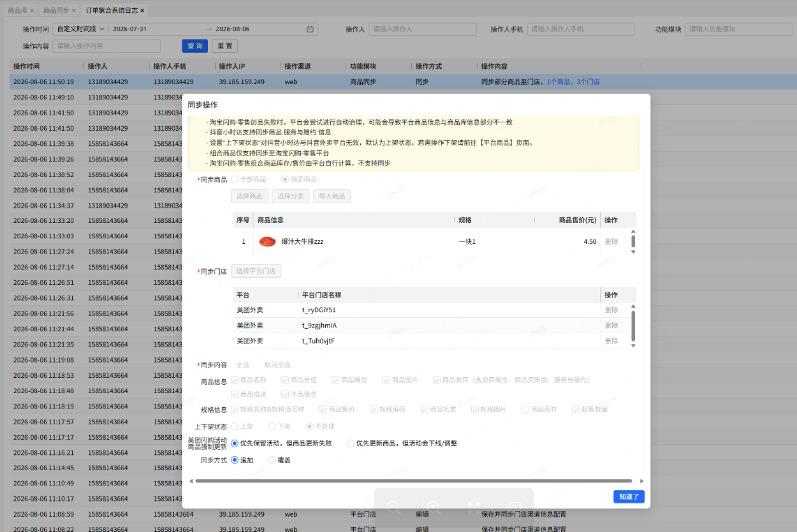
Task: Toggle the 商品名称 checkbox
Action: [235, 380]
